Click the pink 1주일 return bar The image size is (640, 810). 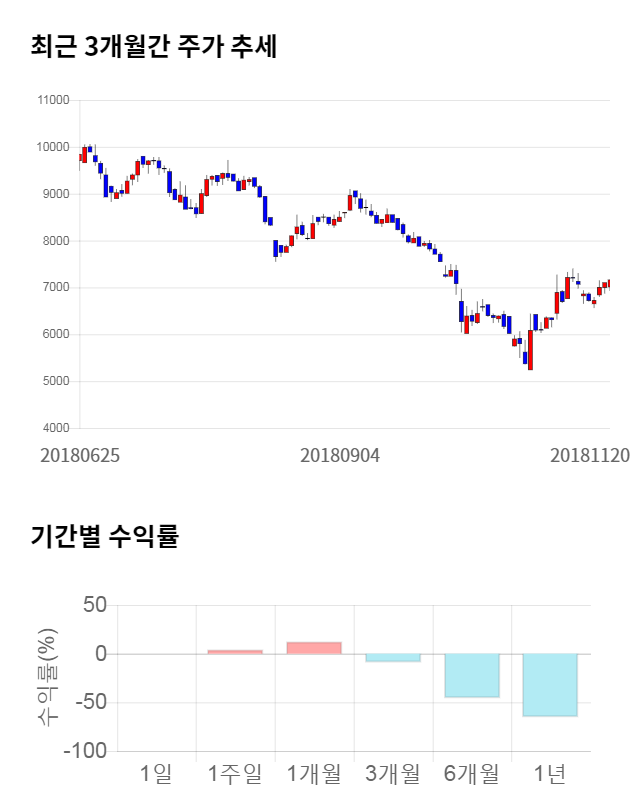tap(235, 652)
